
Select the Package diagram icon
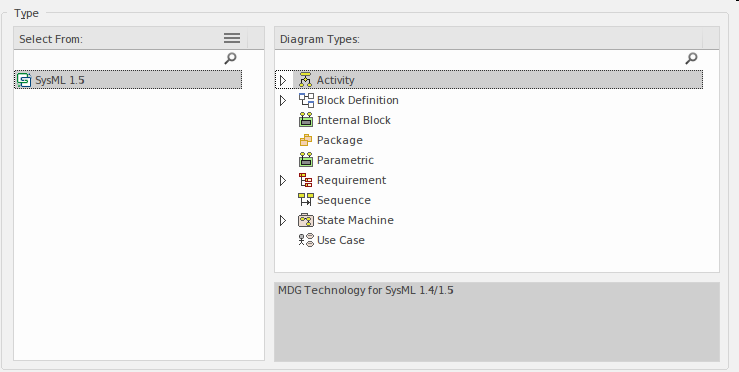pyautogui.click(x=305, y=140)
